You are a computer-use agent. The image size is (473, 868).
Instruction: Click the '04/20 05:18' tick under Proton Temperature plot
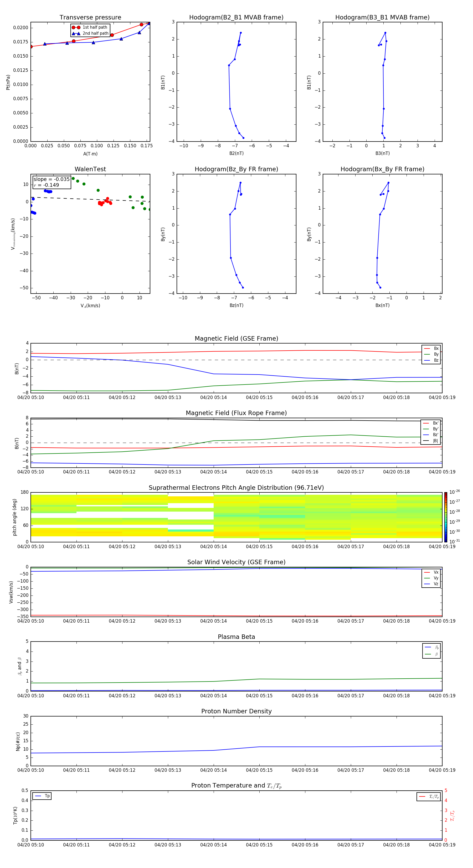396,845
